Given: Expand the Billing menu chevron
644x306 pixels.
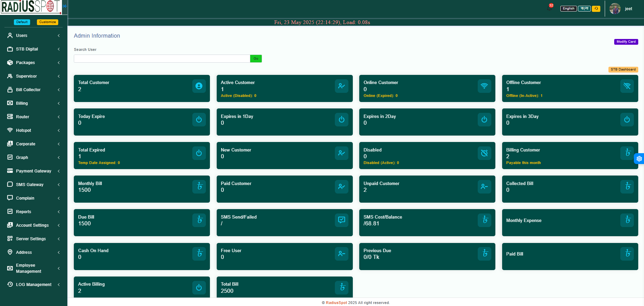Looking at the screenshot, I should (59, 103).
